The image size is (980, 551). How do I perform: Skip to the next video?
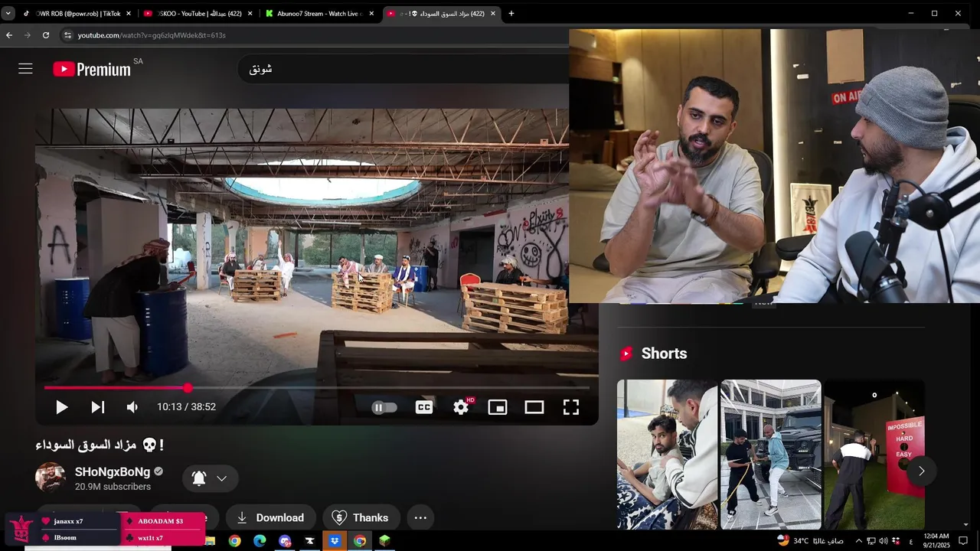pyautogui.click(x=97, y=407)
